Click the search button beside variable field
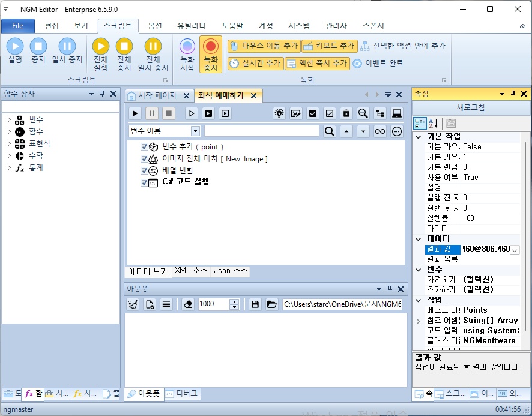Screen dimensions: 532x416 click(330, 131)
